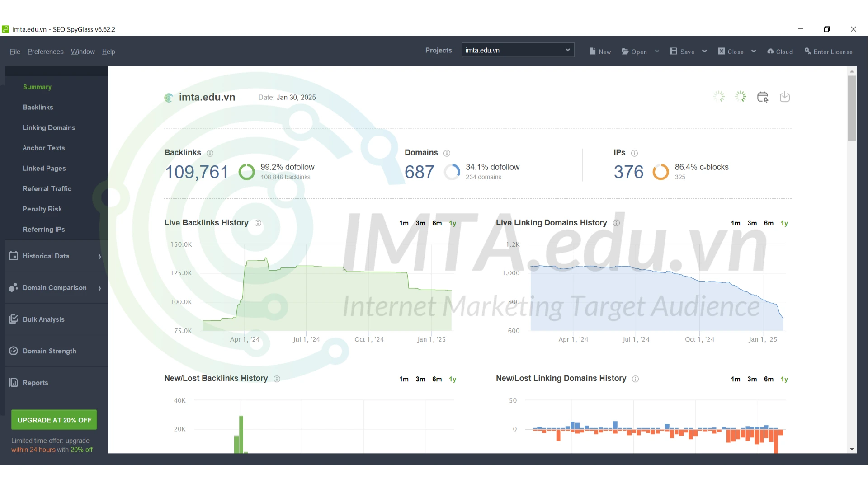Set Live Backlinks History to 1y
The image size is (868, 488).
(x=453, y=223)
